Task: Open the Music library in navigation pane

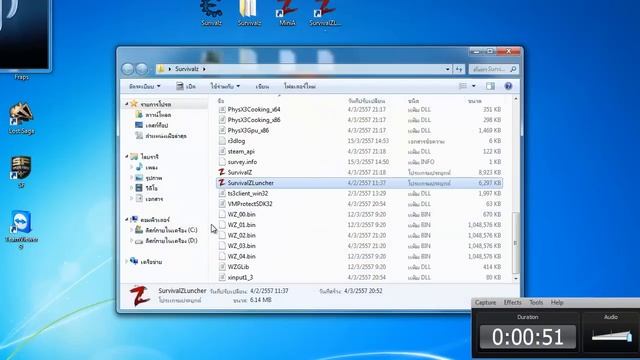Action: pos(147,167)
